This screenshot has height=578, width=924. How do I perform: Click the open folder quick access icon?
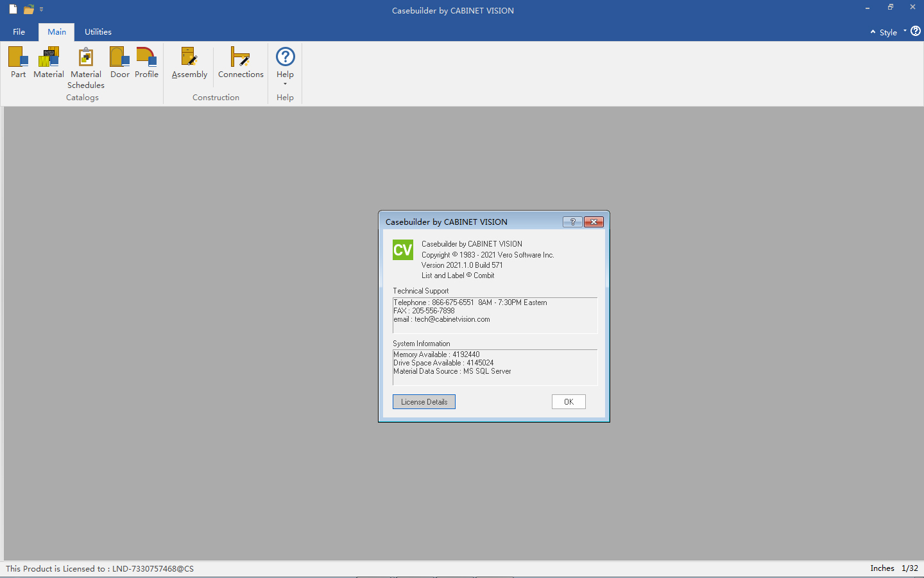tap(28, 9)
